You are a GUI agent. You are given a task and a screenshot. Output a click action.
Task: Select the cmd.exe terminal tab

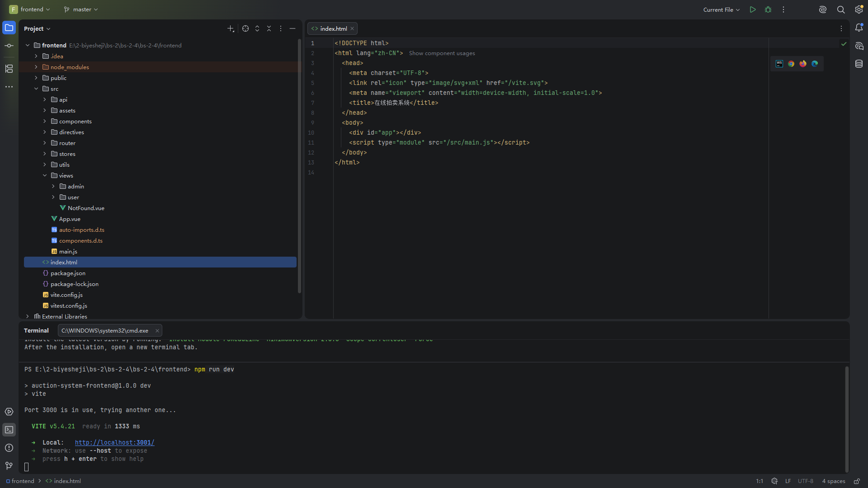click(110, 330)
